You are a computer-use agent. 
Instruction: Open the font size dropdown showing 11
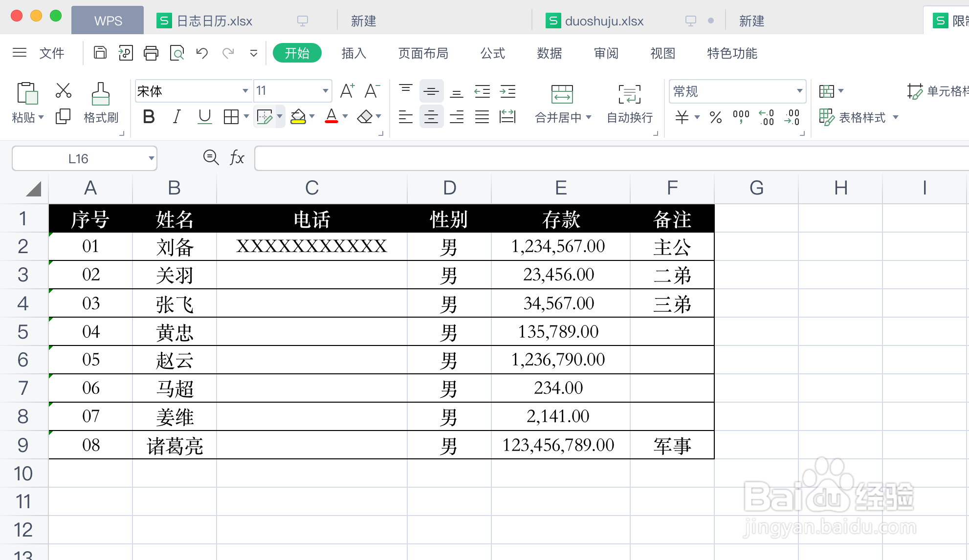(x=325, y=91)
